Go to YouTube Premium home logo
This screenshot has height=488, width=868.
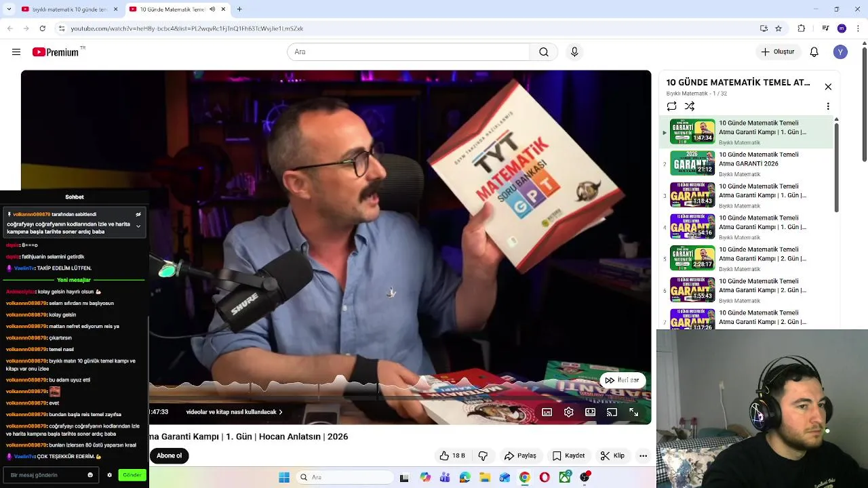[57, 52]
